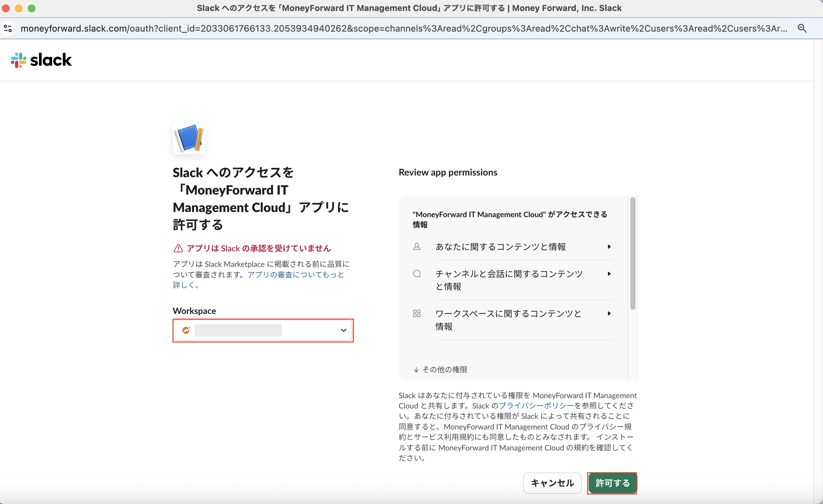Click the browser URL address field
This screenshot has height=504, width=823.
[x=401, y=28]
